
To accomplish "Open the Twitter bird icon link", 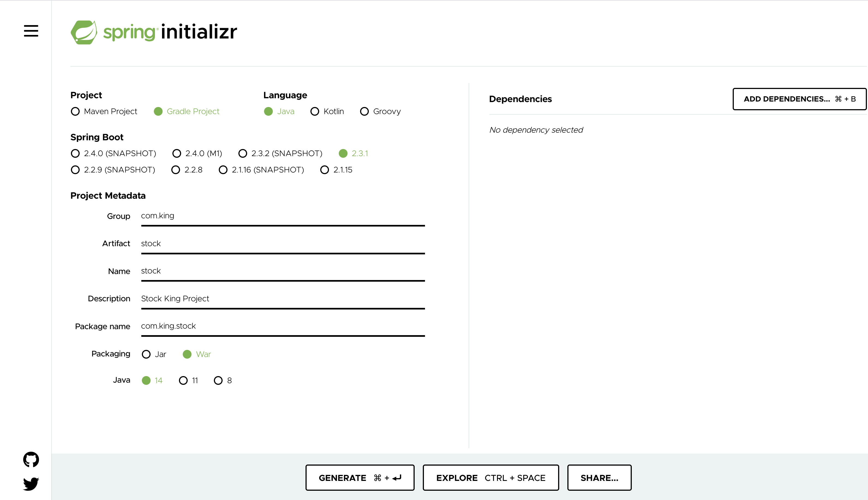I will click(x=31, y=484).
